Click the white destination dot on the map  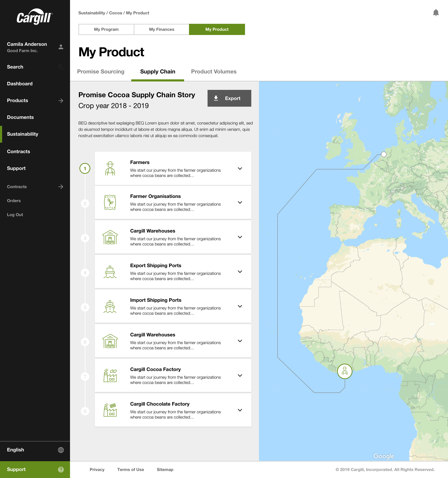(384, 154)
